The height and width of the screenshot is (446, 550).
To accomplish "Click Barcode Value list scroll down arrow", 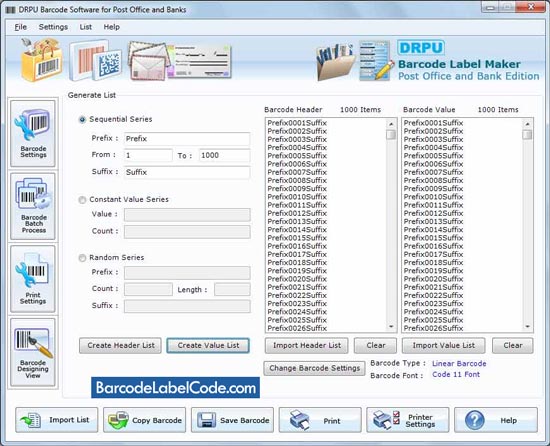I will pyautogui.click(x=527, y=326).
